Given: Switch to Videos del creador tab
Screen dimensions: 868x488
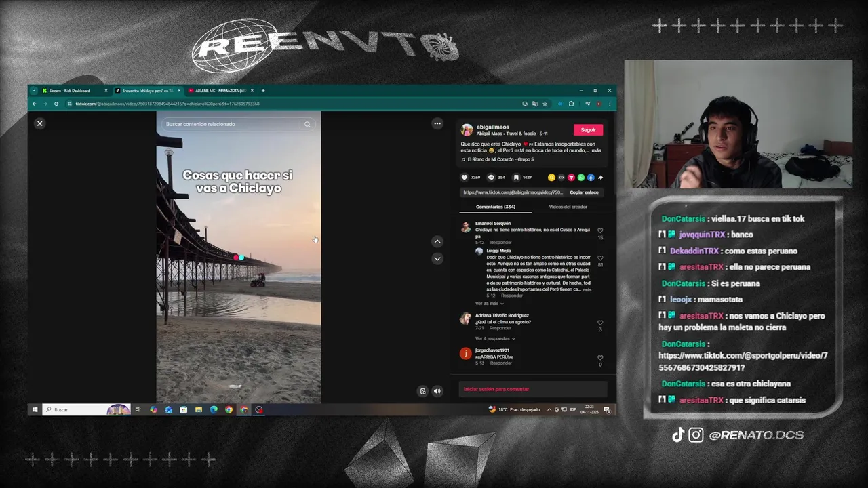Looking at the screenshot, I should coord(568,207).
